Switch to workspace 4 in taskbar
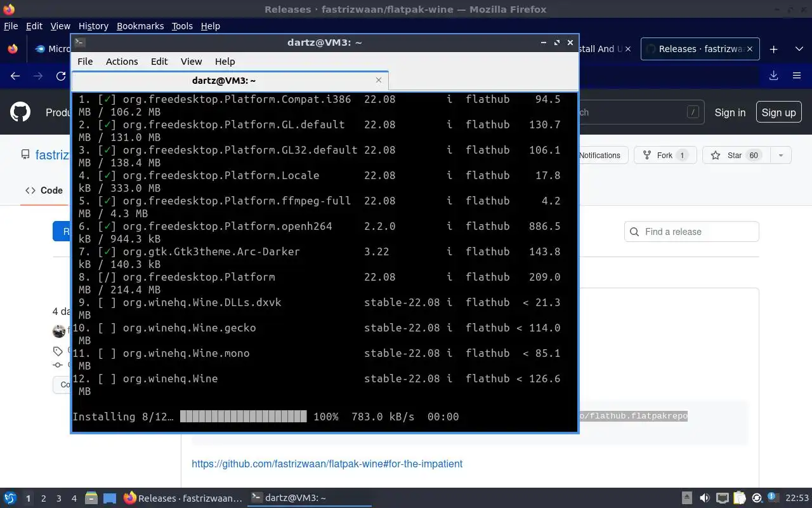The height and width of the screenshot is (508, 812). coord(74,498)
